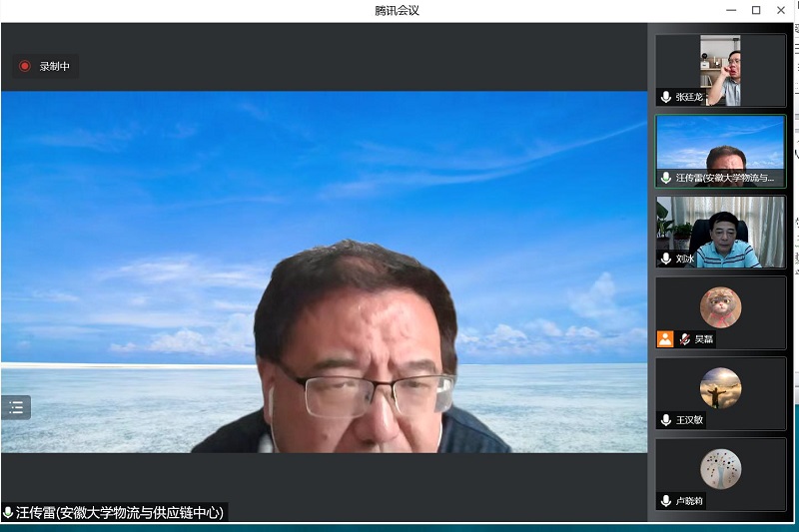
Task: Click microphone icon next to 张钰龙
Action: pyautogui.click(x=666, y=98)
